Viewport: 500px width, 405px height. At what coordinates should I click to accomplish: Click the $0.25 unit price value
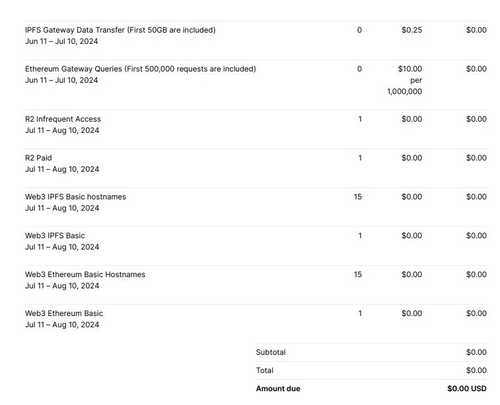[412, 30]
